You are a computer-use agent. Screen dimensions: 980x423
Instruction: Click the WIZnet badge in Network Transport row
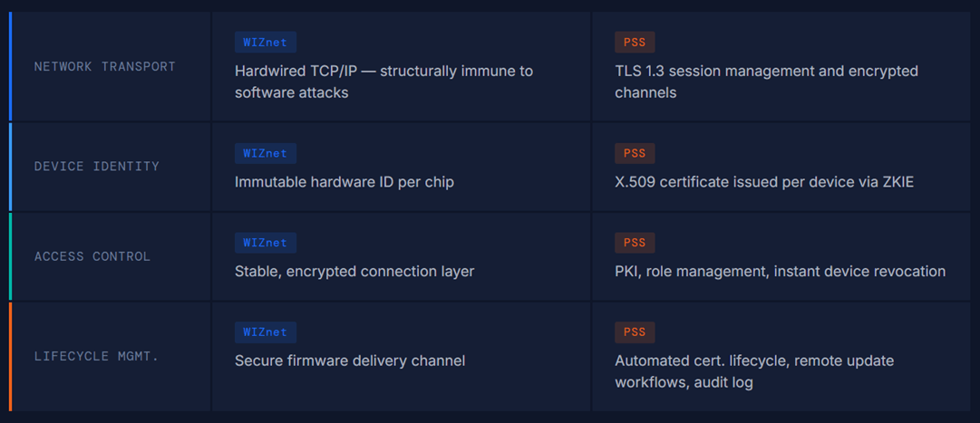point(265,42)
